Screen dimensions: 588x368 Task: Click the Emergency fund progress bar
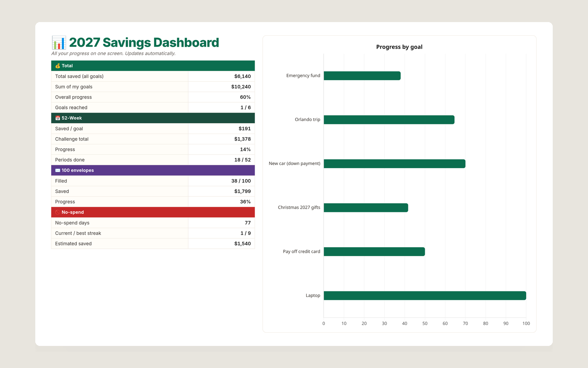(362, 76)
